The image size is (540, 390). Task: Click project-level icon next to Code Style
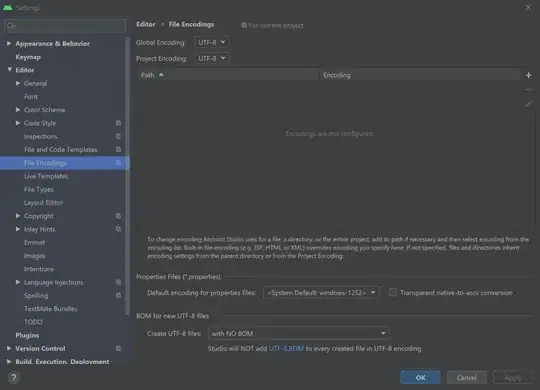tap(118, 123)
